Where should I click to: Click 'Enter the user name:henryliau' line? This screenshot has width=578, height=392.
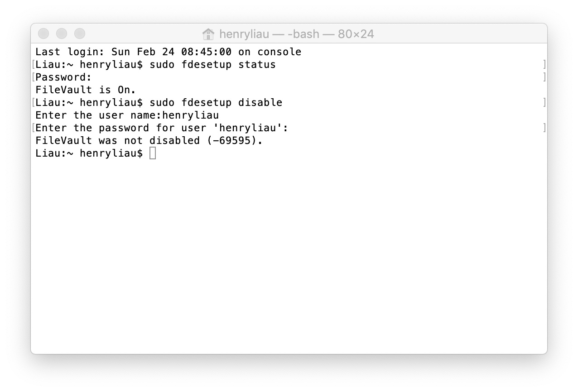click(127, 115)
